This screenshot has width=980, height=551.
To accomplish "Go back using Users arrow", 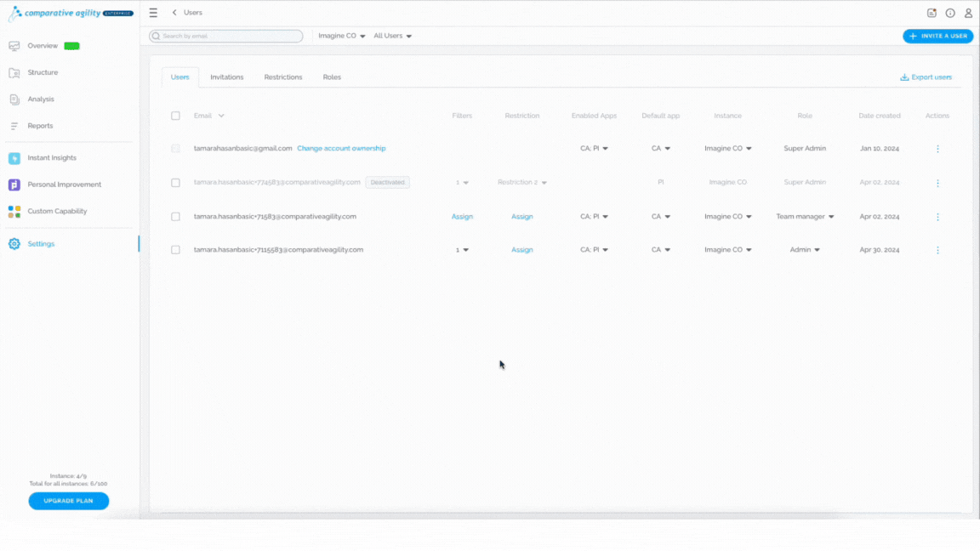I will (174, 13).
